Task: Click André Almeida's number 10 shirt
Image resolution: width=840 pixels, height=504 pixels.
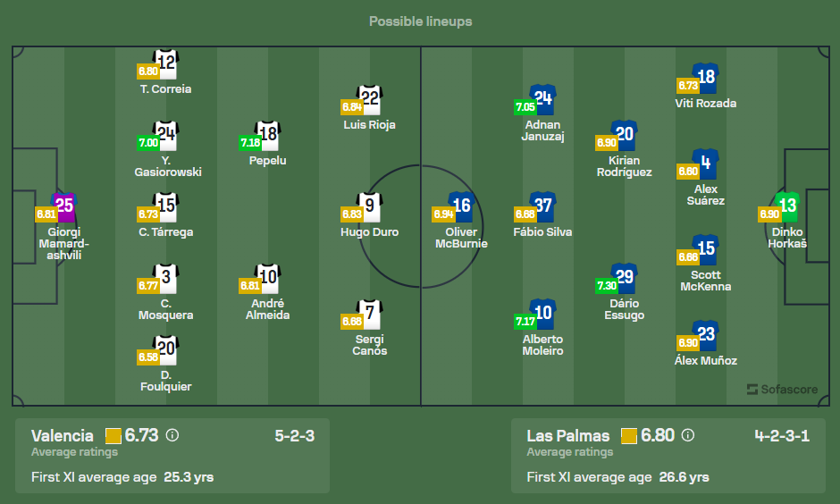Action: coord(268,279)
